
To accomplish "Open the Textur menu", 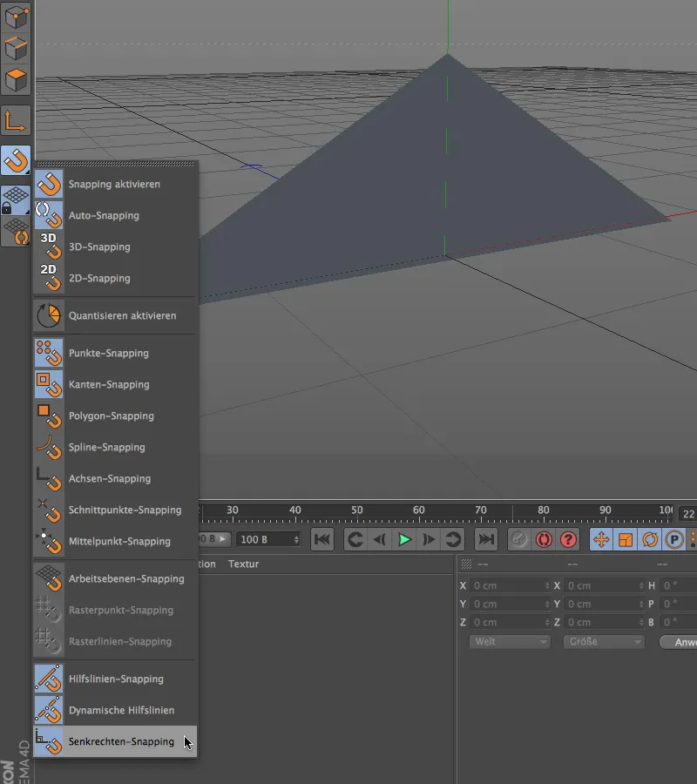I will 243,564.
